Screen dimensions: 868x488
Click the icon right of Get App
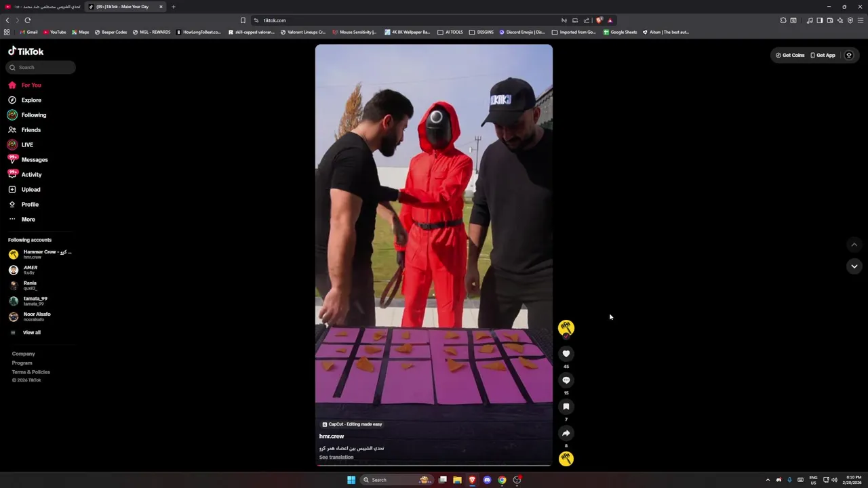[x=849, y=56]
